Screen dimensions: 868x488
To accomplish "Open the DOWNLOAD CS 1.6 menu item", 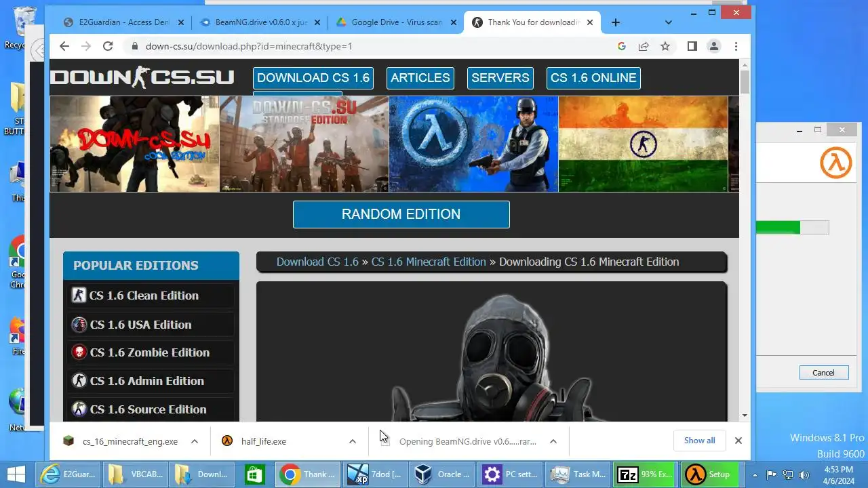I will (313, 78).
